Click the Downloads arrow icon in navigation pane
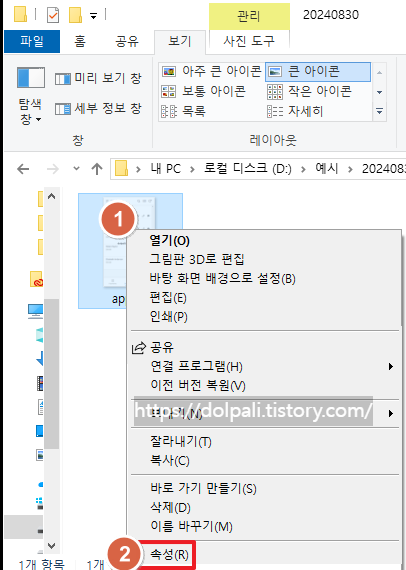The image size is (406, 570). 40,358
